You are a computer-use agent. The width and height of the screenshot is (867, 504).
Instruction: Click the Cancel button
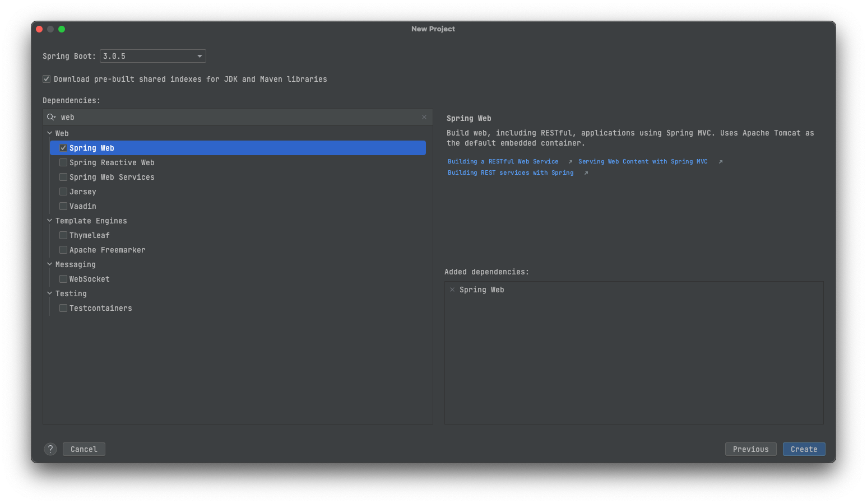[x=84, y=449]
